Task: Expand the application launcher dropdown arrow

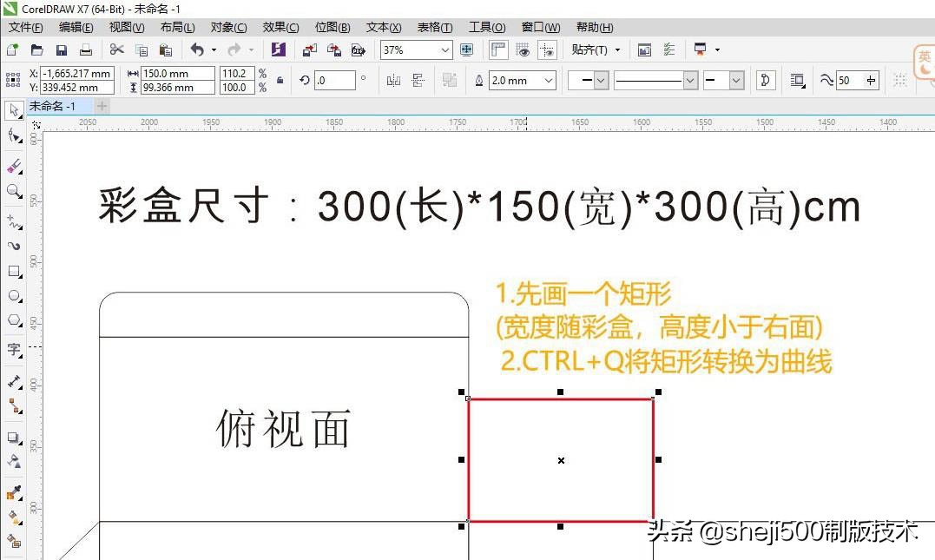Action: [x=717, y=50]
